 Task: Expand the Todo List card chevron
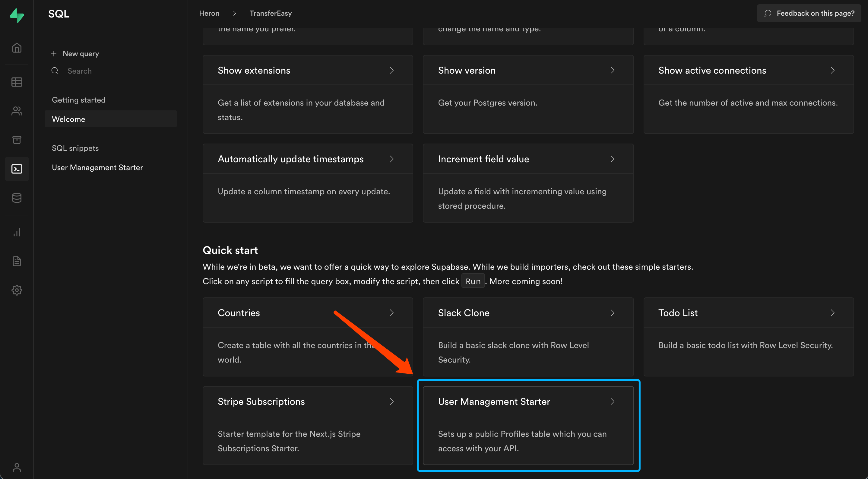pos(832,313)
